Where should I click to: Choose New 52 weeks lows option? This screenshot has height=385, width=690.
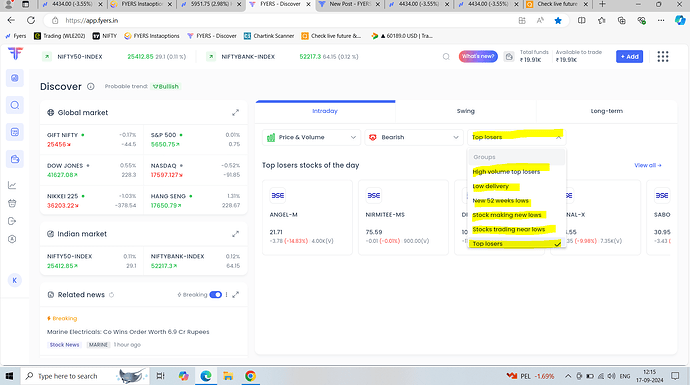(x=500, y=201)
